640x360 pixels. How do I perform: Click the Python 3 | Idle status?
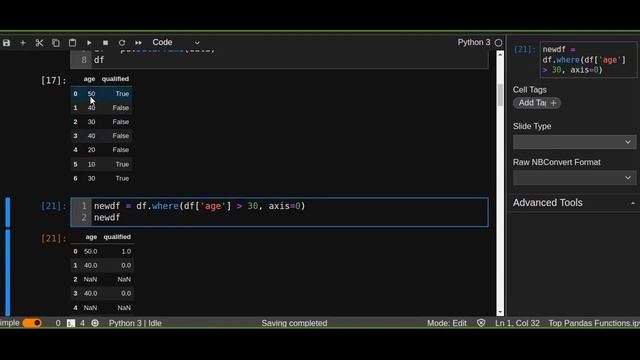135,323
